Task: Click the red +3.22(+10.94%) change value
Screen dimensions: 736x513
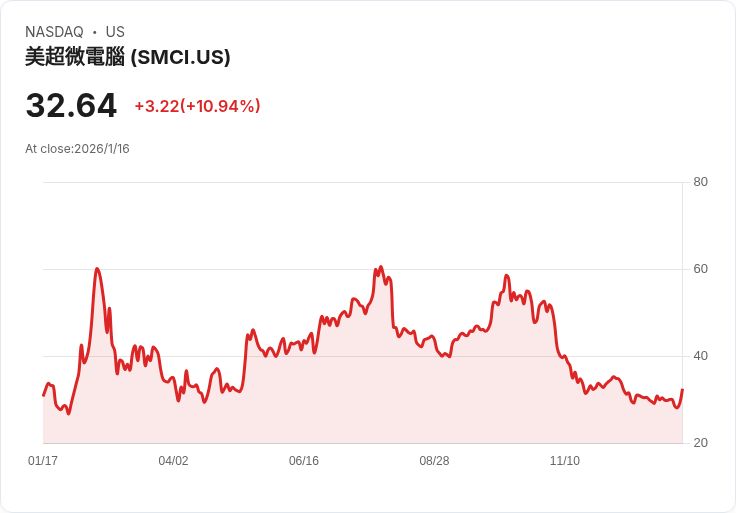Action: pyautogui.click(x=197, y=106)
